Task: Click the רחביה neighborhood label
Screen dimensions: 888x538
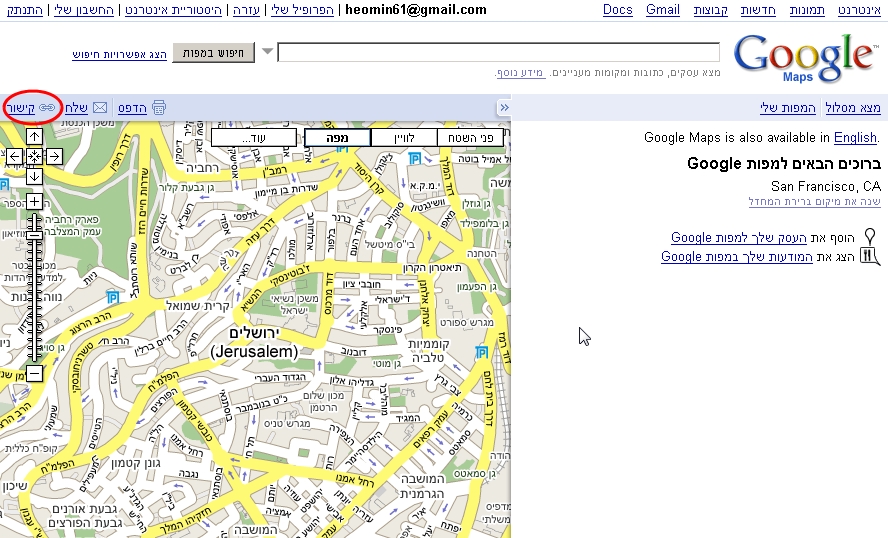Action: click(x=202, y=168)
